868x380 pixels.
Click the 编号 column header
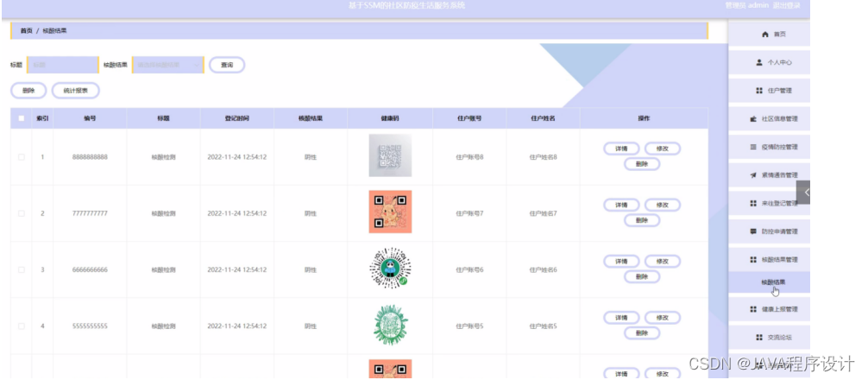coord(90,118)
